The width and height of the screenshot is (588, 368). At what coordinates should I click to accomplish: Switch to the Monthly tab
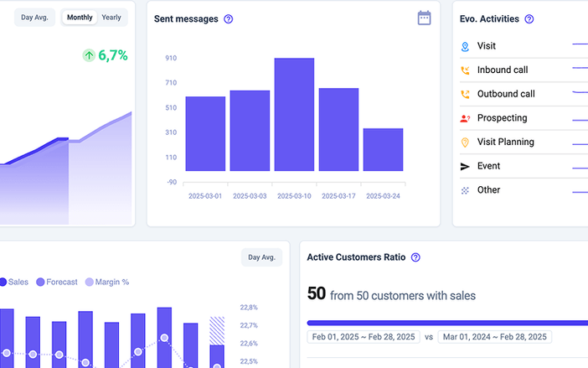click(80, 18)
